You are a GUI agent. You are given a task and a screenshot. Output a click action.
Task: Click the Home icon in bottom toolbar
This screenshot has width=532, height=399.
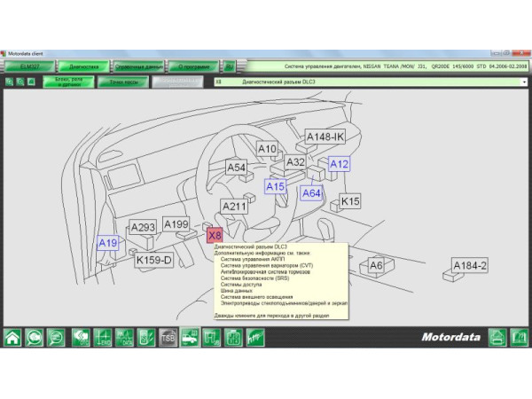[x=13, y=337]
